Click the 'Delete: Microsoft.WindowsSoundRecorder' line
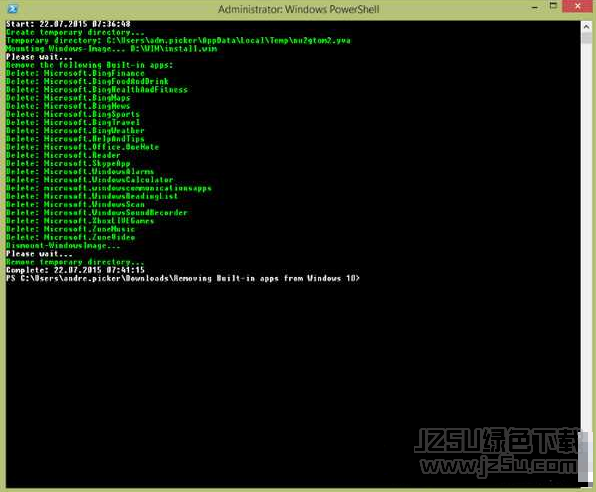Image resolution: width=596 pixels, height=492 pixels. click(97, 213)
